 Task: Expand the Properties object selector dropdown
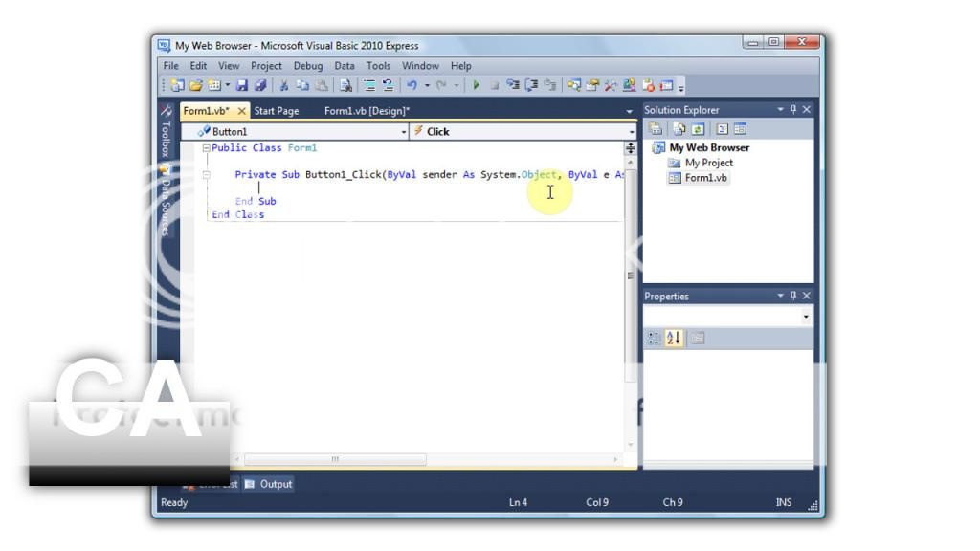tap(806, 316)
